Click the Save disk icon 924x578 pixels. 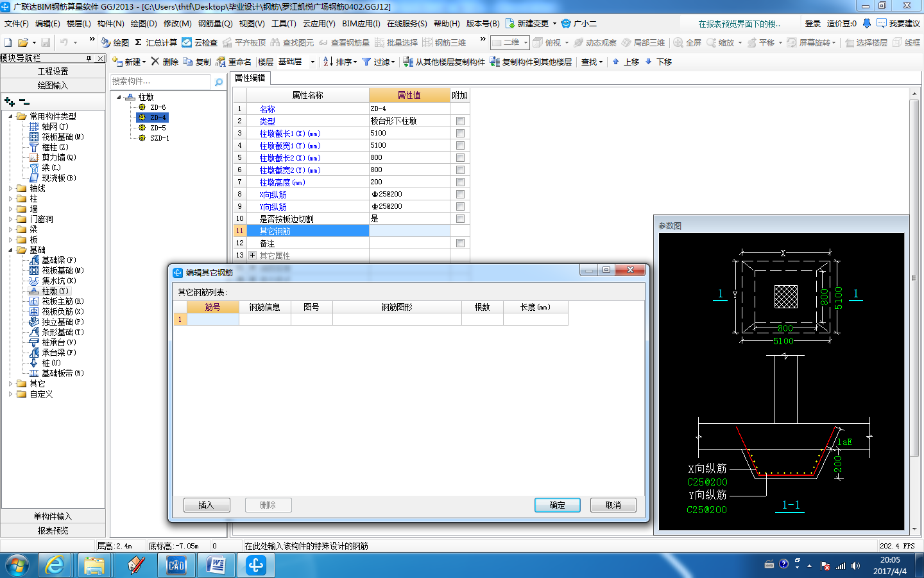point(46,42)
